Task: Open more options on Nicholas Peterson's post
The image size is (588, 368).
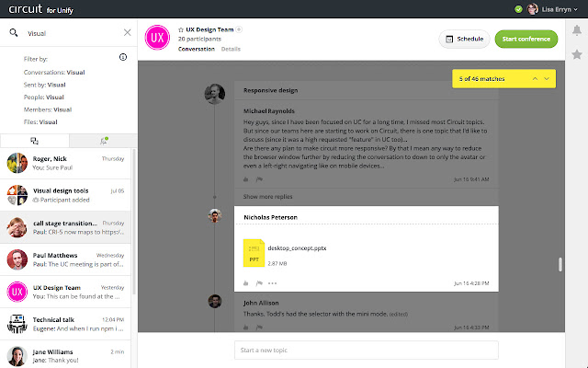Action: (272, 282)
